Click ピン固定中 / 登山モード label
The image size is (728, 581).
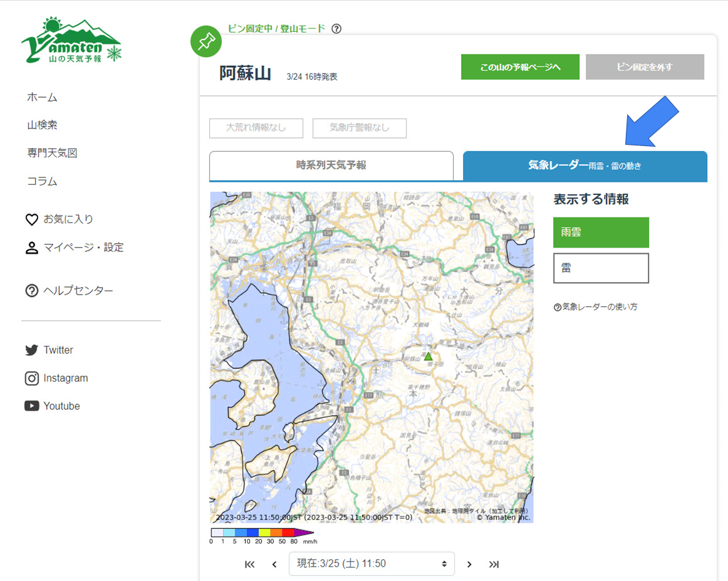pos(276,29)
